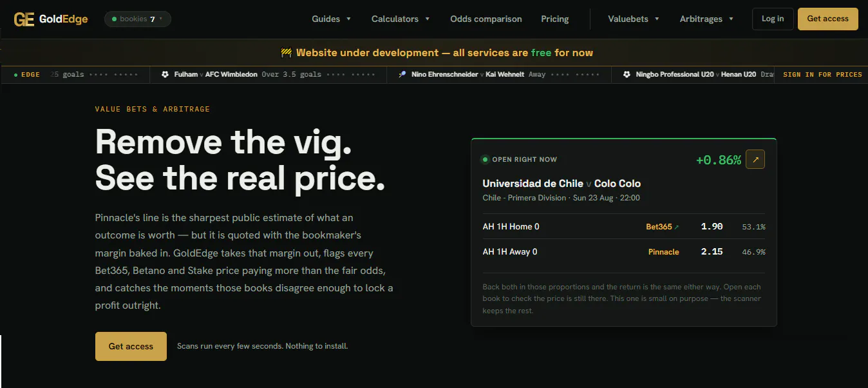
Task: Click soccer ball icon beside Ningbo Professional U20
Action: (x=627, y=75)
